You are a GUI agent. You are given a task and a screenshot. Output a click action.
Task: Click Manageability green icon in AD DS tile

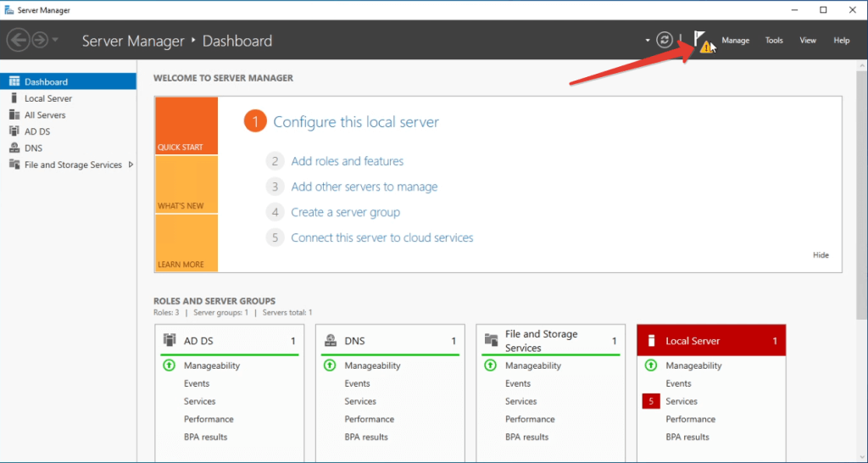169,365
